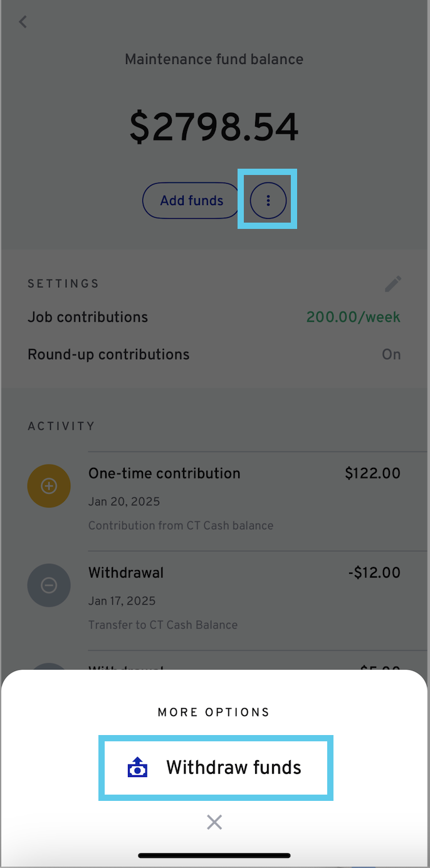Viewport: 430px width, 868px height.
Task: Click the More Options sheet heading
Action: [x=214, y=712]
